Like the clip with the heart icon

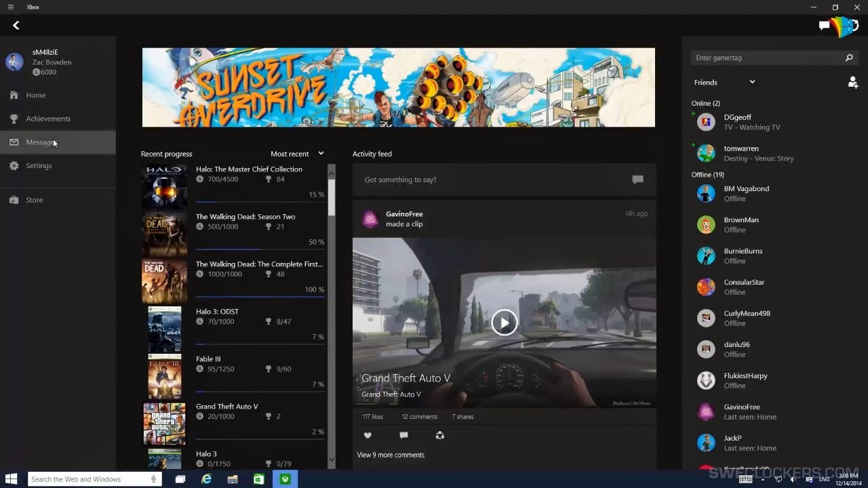tap(368, 435)
